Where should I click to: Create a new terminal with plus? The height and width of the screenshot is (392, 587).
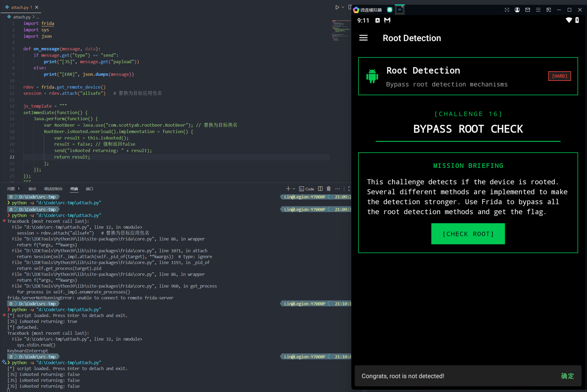coord(288,189)
